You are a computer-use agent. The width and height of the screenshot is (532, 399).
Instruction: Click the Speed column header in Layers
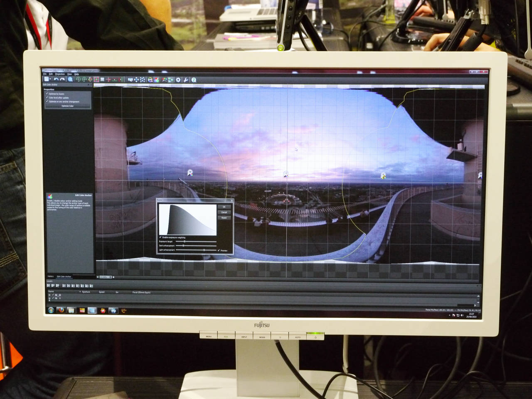click(x=101, y=292)
